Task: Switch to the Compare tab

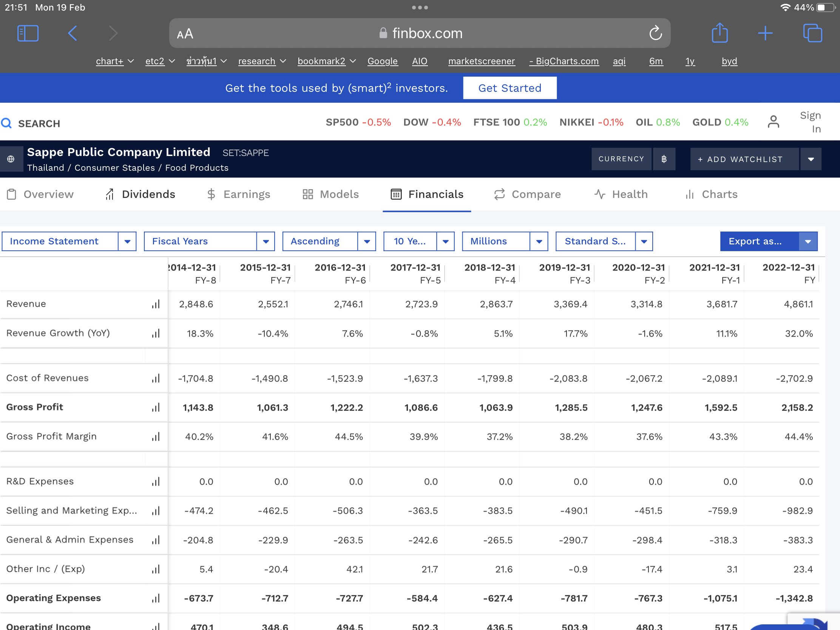Action: pyautogui.click(x=527, y=195)
